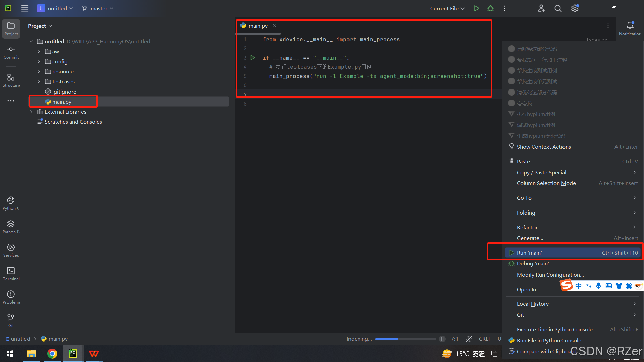Open Google Chrome from the taskbar
644x362 pixels.
(52, 354)
